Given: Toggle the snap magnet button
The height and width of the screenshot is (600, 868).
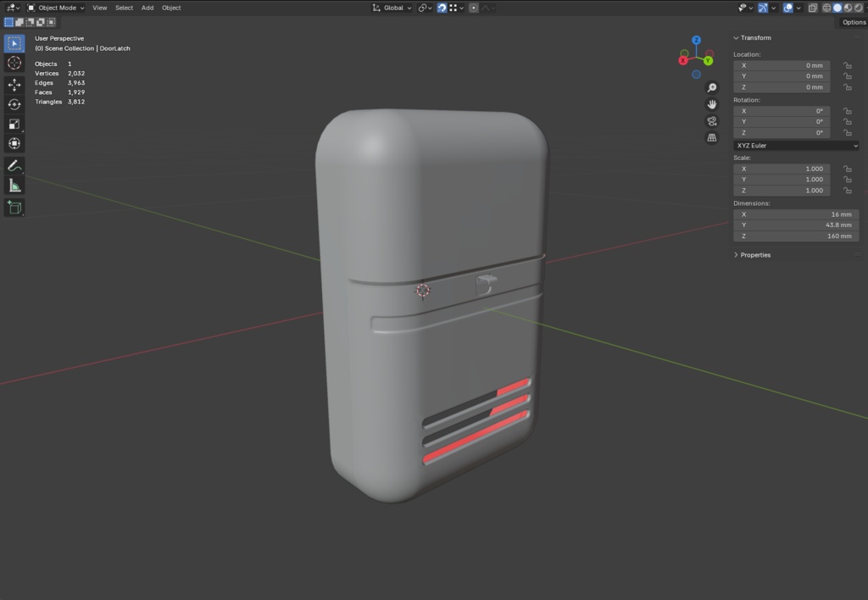Looking at the screenshot, I should point(442,8).
